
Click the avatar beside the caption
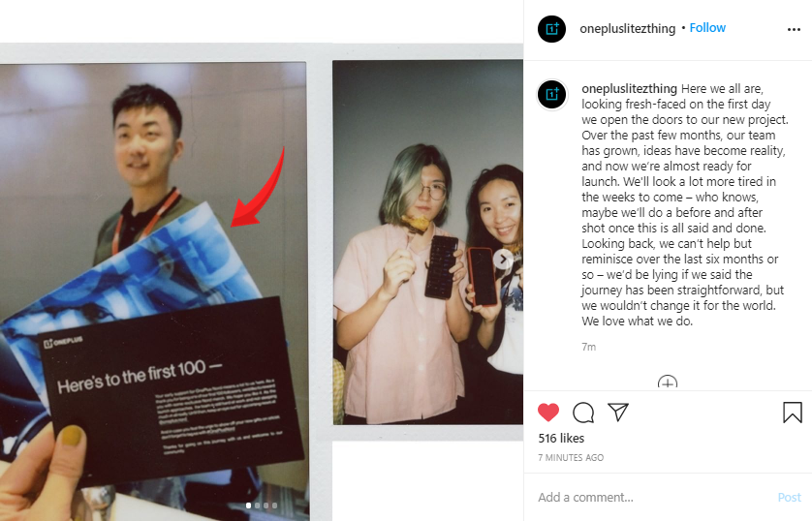(x=552, y=95)
